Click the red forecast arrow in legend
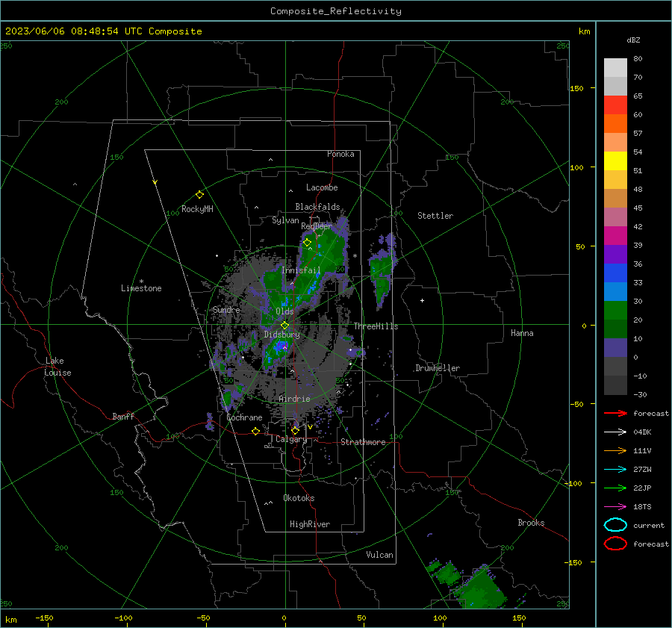Viewport: 672px width, 628px height. [615, 413]
